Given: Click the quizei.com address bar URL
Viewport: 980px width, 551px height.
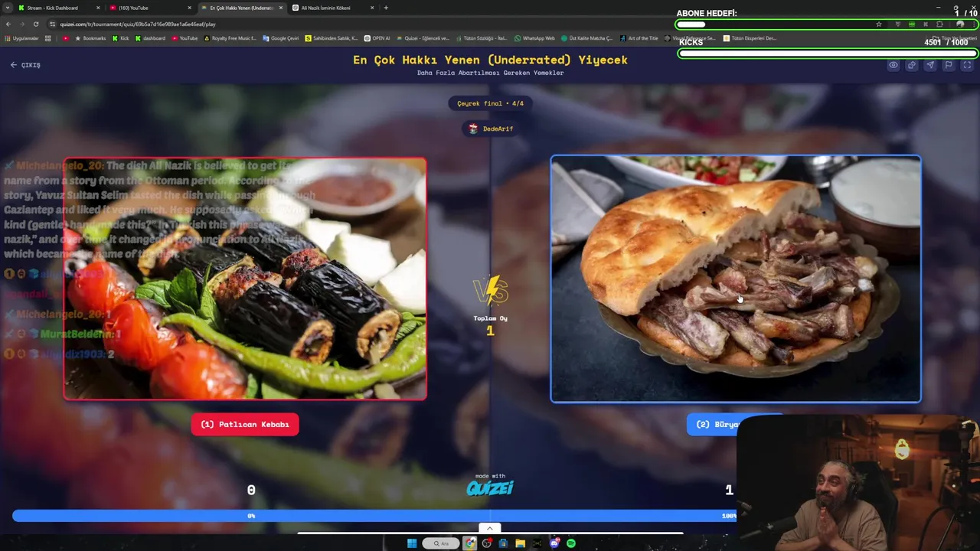Looking at the screenshot, I should tap(138, 24).
